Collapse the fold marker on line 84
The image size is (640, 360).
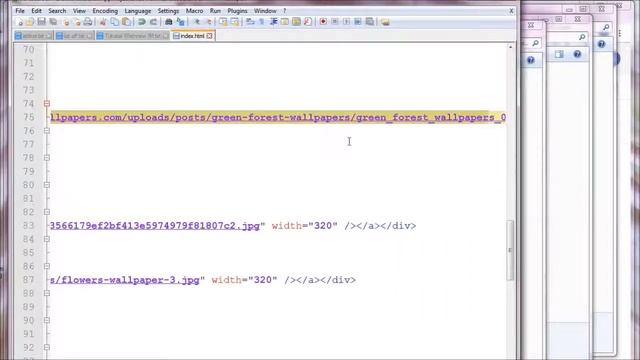[x=47, y=239]
